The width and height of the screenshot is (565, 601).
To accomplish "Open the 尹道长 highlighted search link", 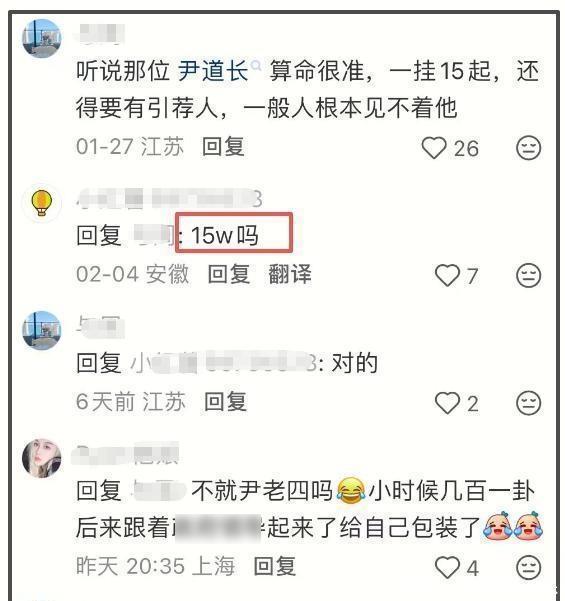I will point(213,71).
